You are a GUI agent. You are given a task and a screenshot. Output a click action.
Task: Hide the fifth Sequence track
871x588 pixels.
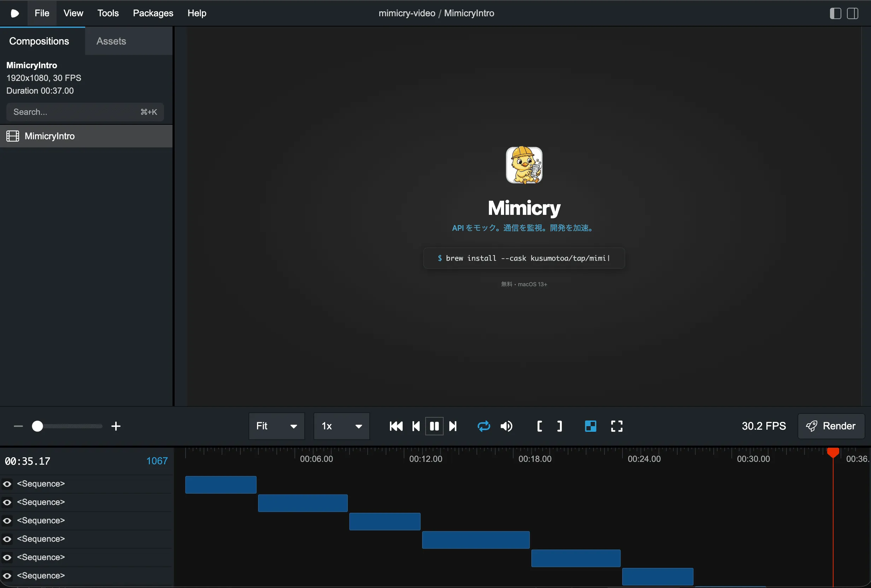(7, 557)
